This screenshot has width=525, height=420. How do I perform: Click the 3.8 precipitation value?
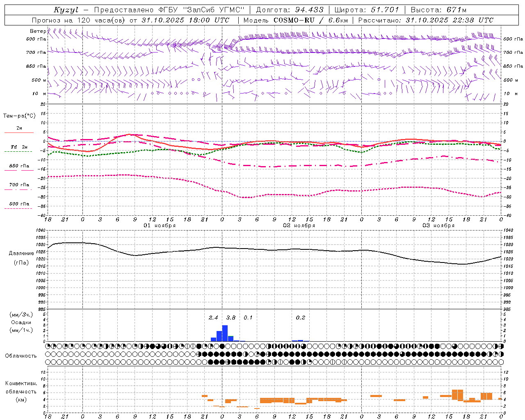point(231,317)
